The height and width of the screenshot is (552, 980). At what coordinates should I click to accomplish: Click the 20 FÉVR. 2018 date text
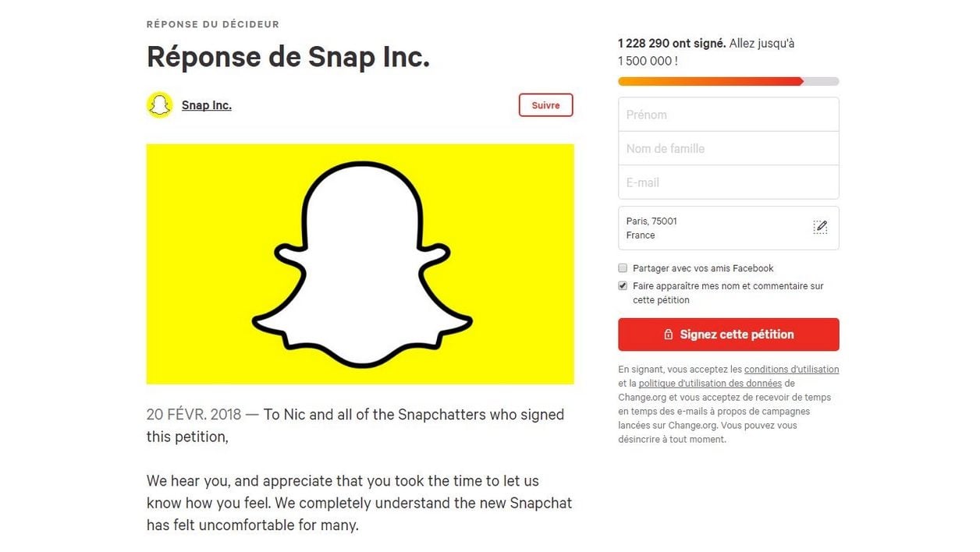[x=194, y=415]
